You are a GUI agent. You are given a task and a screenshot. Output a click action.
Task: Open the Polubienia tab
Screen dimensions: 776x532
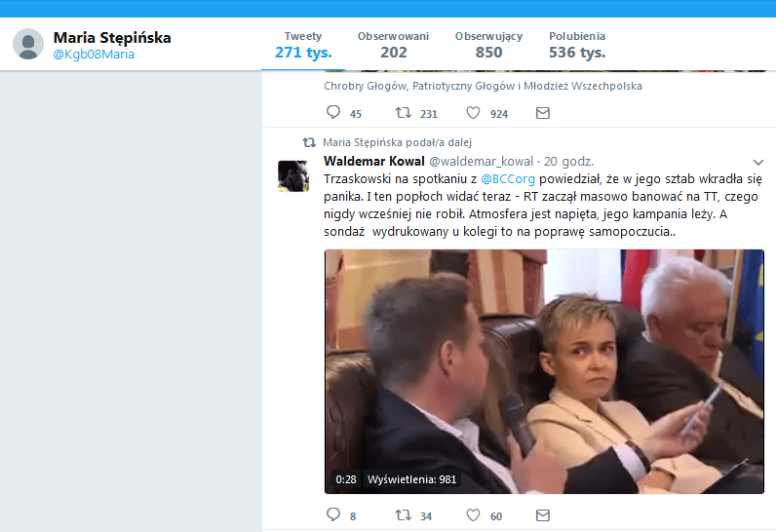click(x=577, y=45)
